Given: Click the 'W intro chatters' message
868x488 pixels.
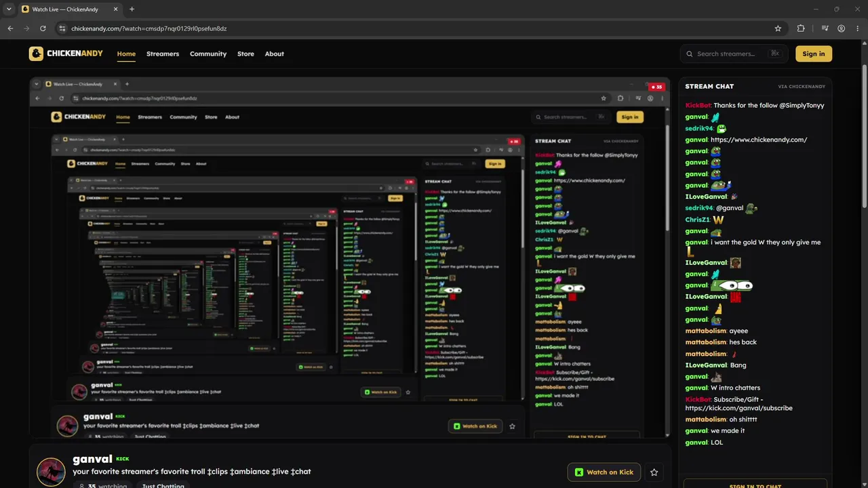Looking at the screenshot, I should tap(735, 388).
